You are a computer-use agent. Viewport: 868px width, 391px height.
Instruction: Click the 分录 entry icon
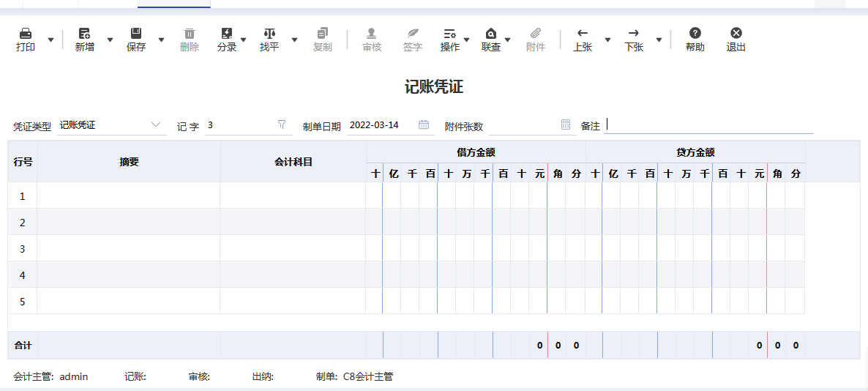click(x=227, y=34)
